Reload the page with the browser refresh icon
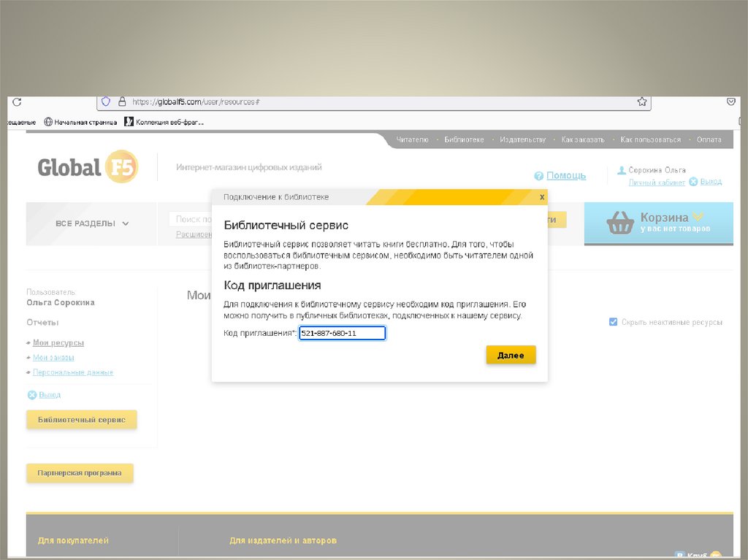Screen dimensions: 748x560 (17, 102)
